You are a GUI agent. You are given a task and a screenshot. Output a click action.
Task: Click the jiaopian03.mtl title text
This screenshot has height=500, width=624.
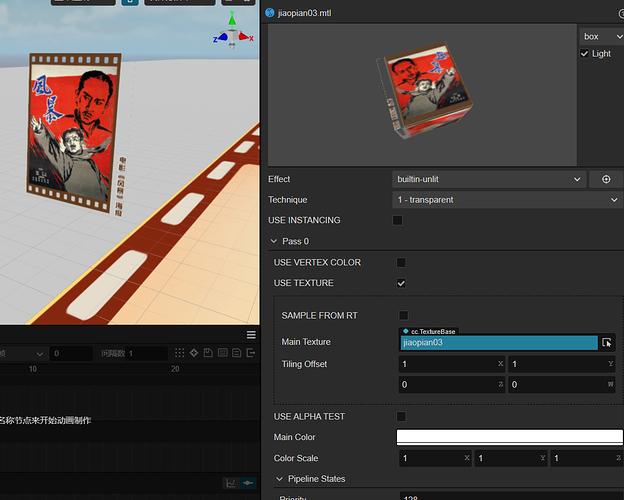304,13
